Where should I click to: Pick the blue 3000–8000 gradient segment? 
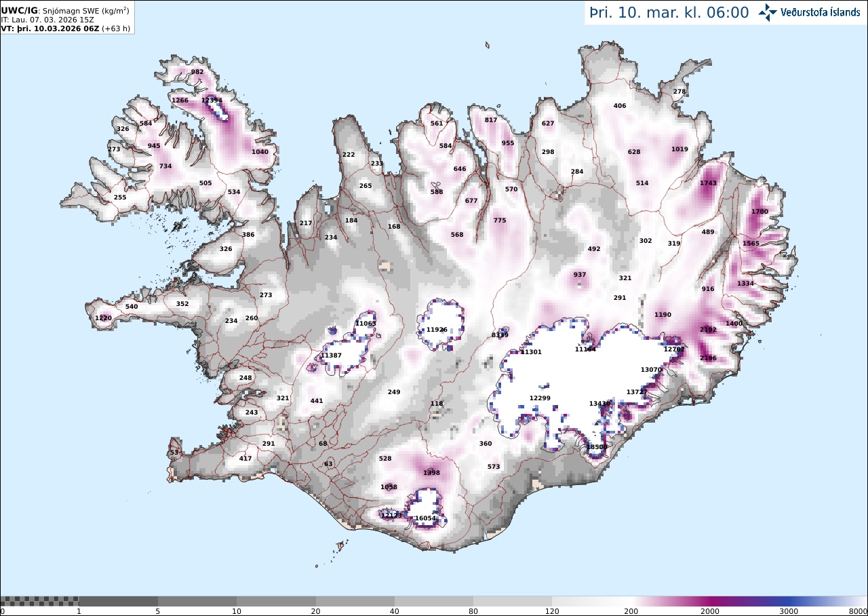pos(828,600)
